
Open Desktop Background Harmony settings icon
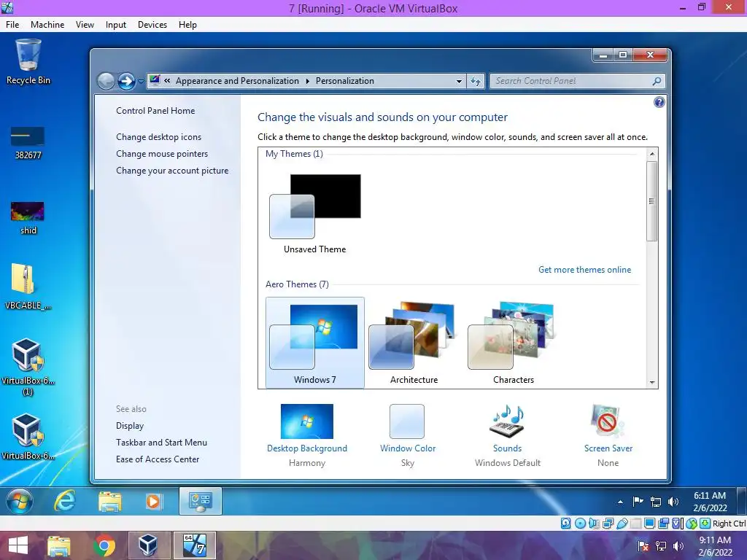tap(307, 421)
